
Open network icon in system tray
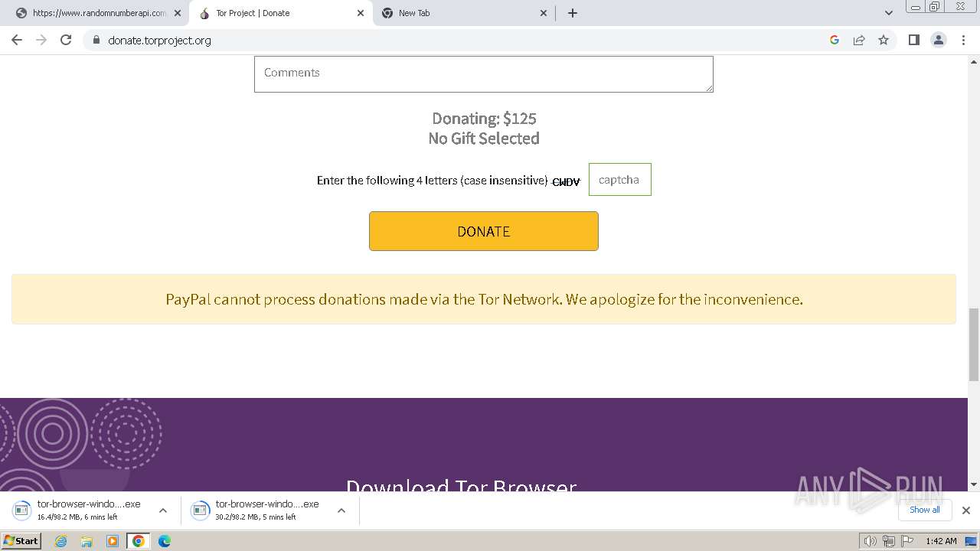(x=888, y=541)
